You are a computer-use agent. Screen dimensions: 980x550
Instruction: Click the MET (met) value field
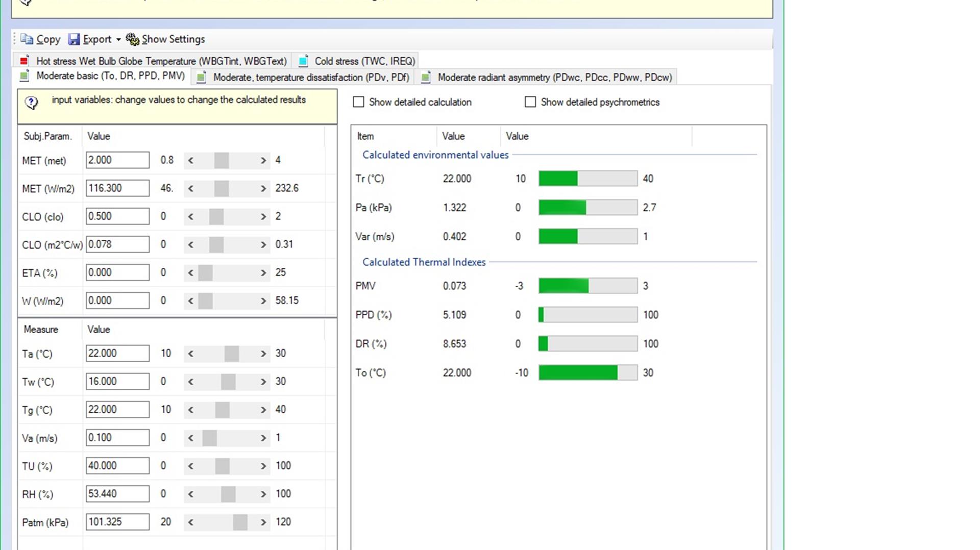click(117, 160)
